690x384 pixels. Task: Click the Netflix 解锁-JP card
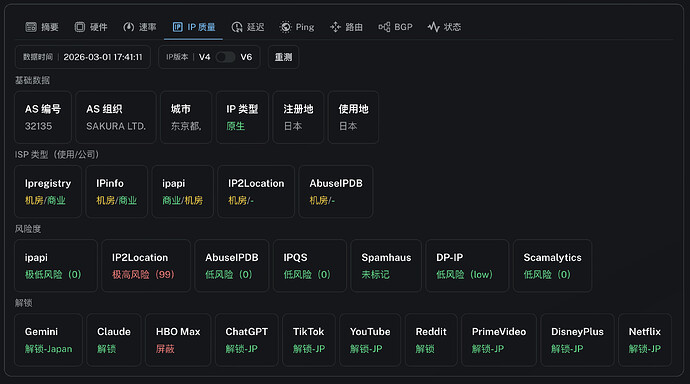point(645,340)
